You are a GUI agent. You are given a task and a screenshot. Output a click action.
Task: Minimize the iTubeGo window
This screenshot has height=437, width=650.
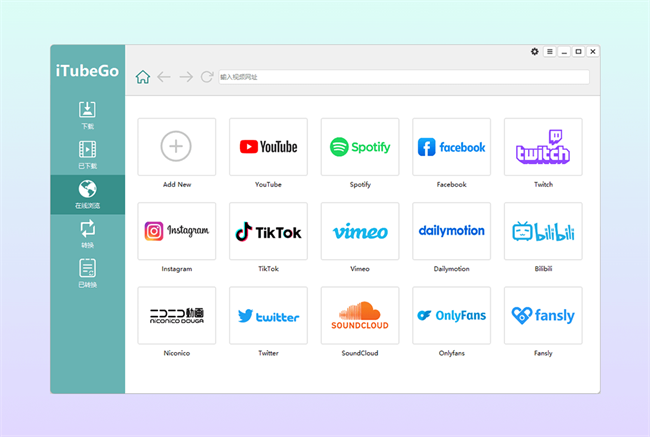coord(564,51)
